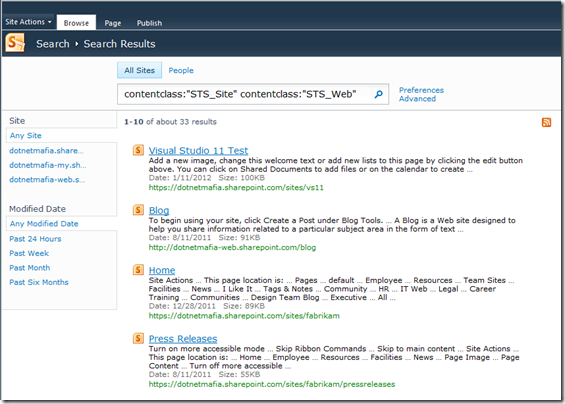The width and height of the screenshot is (565, 404).
Task: Open the Visual Studio 11 Test result
Action: [x=198, y=150]
